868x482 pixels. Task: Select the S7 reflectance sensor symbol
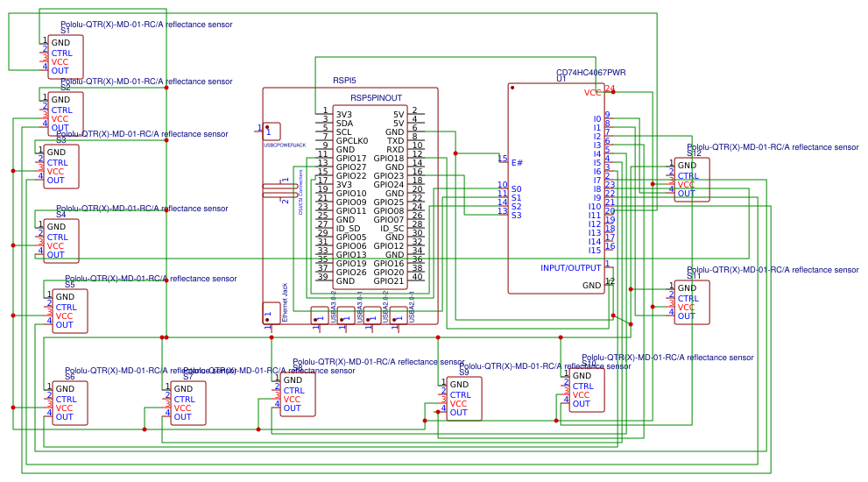click(x=187, y=403)
